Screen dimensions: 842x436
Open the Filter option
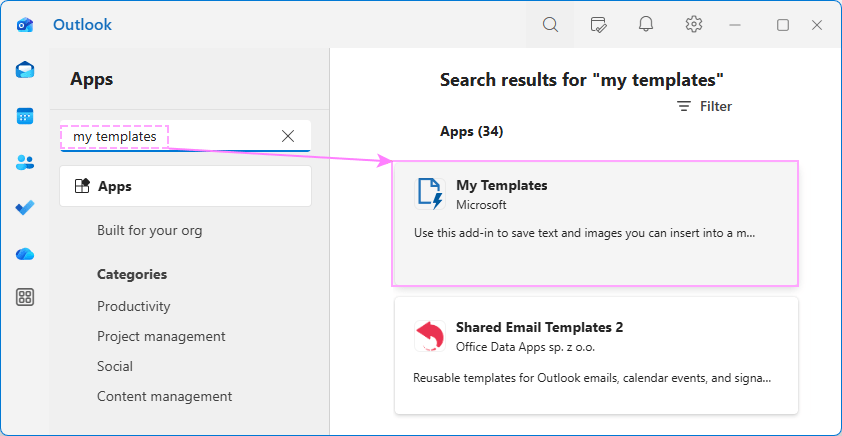coord(704,106)
